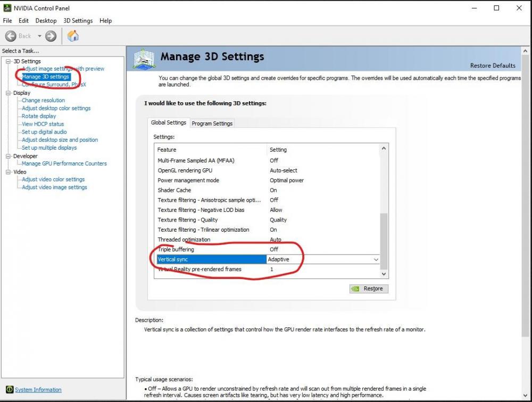Image resolution: width=532 pixels, height=402 pixels.
Task: Open the Help menu
Action: click(x=105, y=21)
